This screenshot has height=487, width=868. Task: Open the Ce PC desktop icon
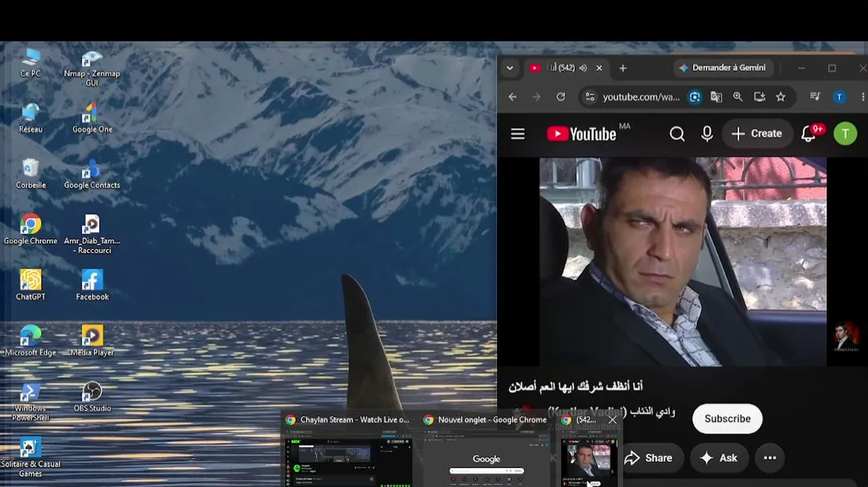[x=30, y=63]
